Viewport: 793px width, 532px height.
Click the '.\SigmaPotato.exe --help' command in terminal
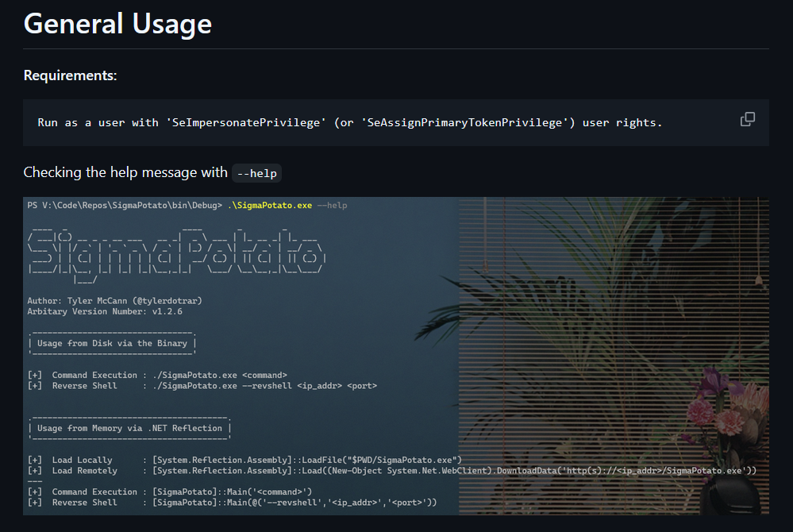pyautogui.click(x=287, y=206)
